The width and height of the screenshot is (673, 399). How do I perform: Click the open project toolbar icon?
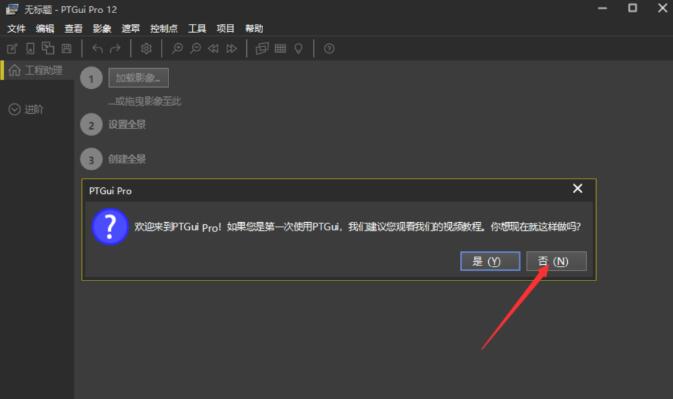30,48
